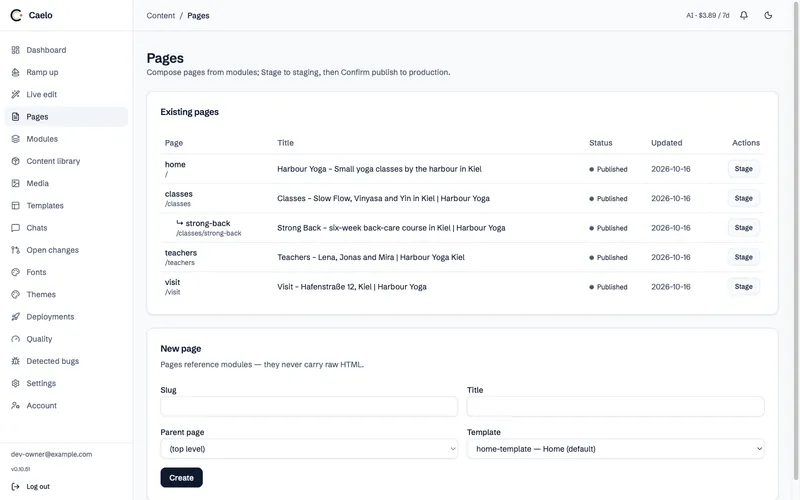The image size is (800, 500).
Task: Switch to Deployments menu item
Action: click(x=66, y=317)
